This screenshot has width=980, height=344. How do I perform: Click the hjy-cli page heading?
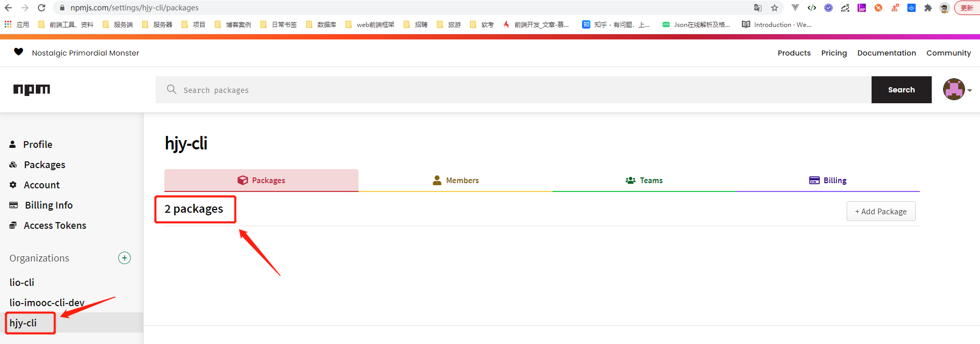[186, 143]
